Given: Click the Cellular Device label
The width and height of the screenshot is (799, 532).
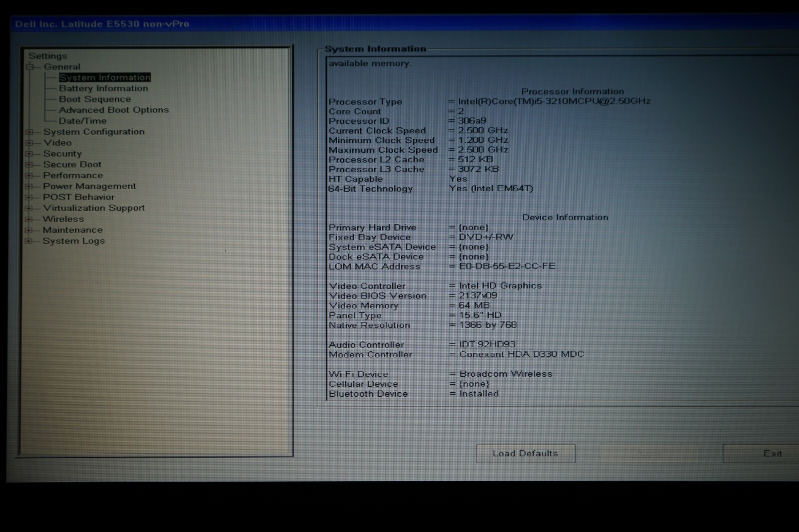Looking at the screenshot, I should 364,384.
